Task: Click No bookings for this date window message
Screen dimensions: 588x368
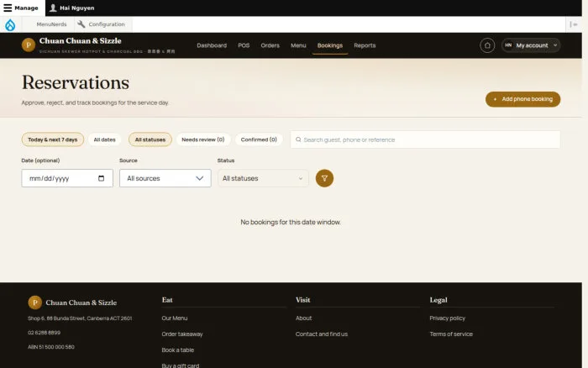Action: coord(291,222)
